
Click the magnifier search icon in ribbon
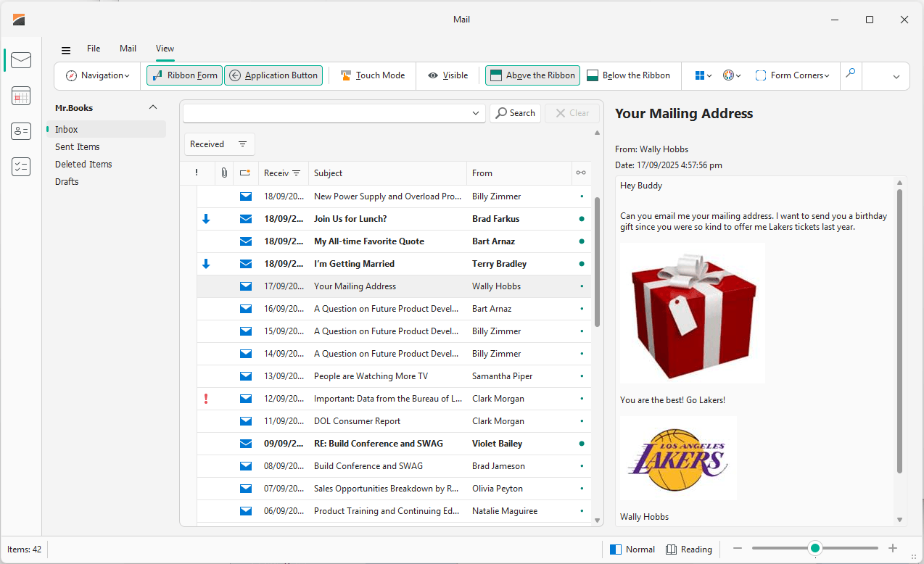pos(851,72)
